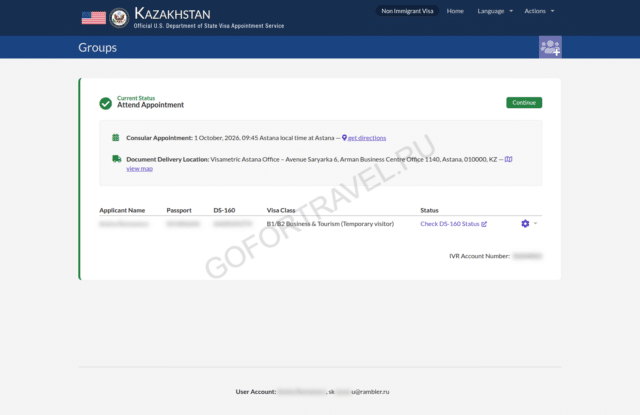Click the external link icon after Check DS-160 Status
The width and height of the screenshot is (640, 415).
(x=484, y=224)
